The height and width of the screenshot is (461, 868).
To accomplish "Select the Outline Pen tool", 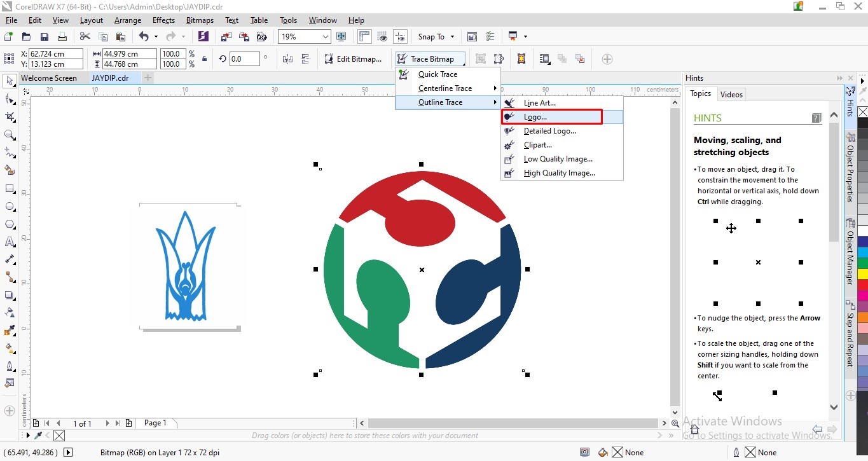I will [10, 366].
